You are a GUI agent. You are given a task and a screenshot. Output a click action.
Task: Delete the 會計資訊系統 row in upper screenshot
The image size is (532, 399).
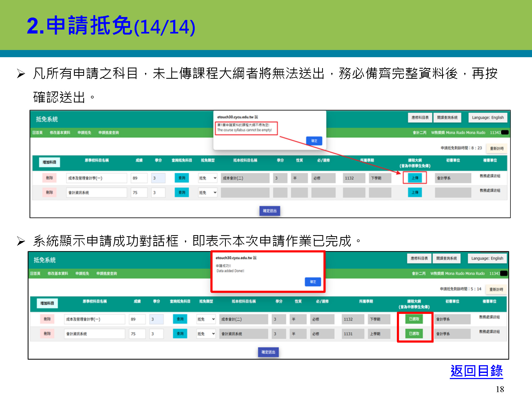coord(49,192)
